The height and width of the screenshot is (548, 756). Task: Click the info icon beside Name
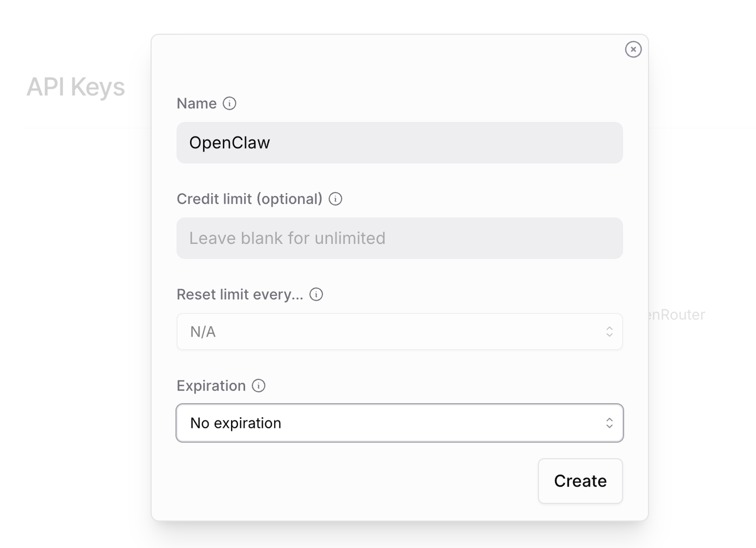(229, 103)
